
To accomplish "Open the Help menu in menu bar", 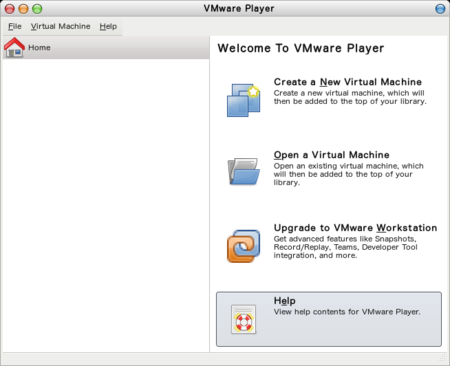I will (108, 26).
